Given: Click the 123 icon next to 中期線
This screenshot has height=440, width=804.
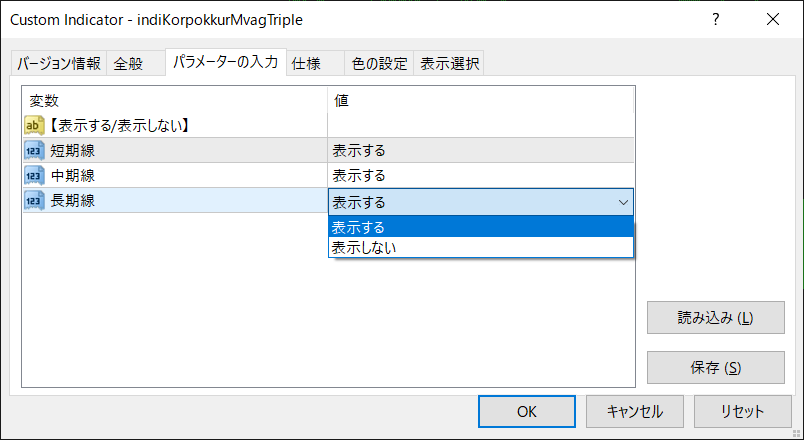Looking at the screenshot, I should (x=34, y=176).
